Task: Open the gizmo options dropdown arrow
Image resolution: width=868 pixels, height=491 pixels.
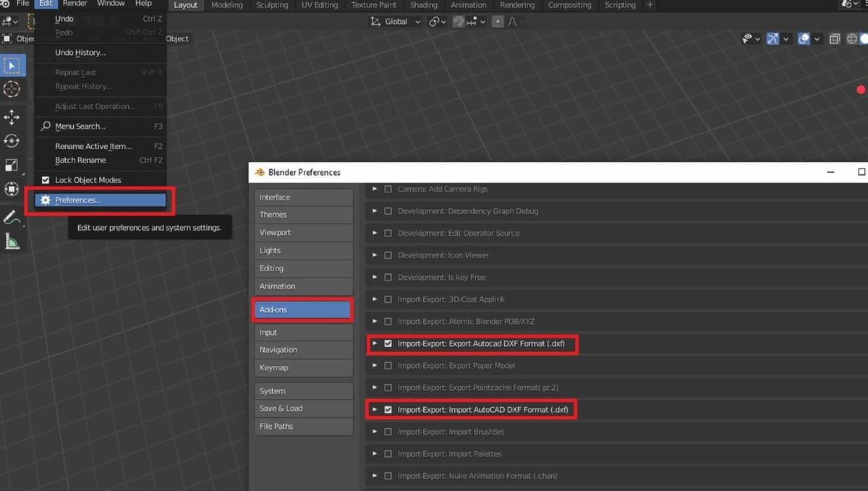Action: pyautogui.click(x=786, y=39)
